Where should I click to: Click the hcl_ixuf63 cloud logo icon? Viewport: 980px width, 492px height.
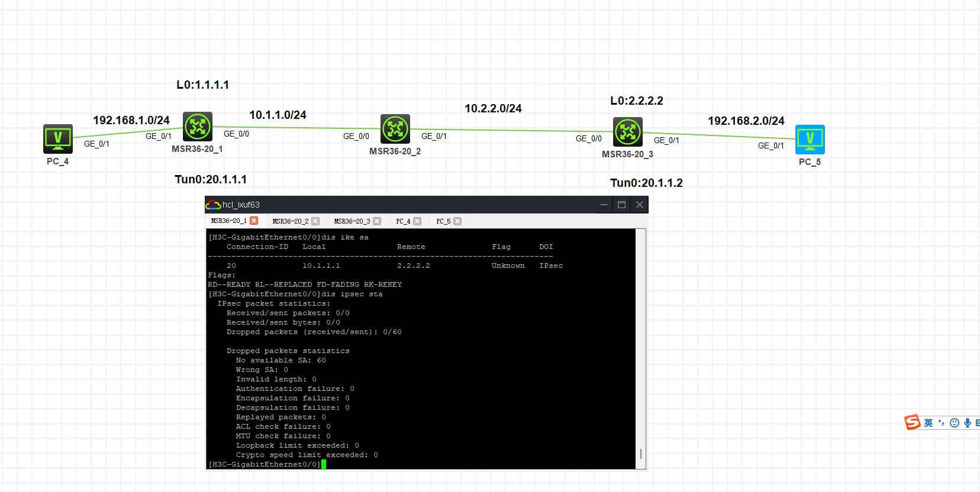213,205
